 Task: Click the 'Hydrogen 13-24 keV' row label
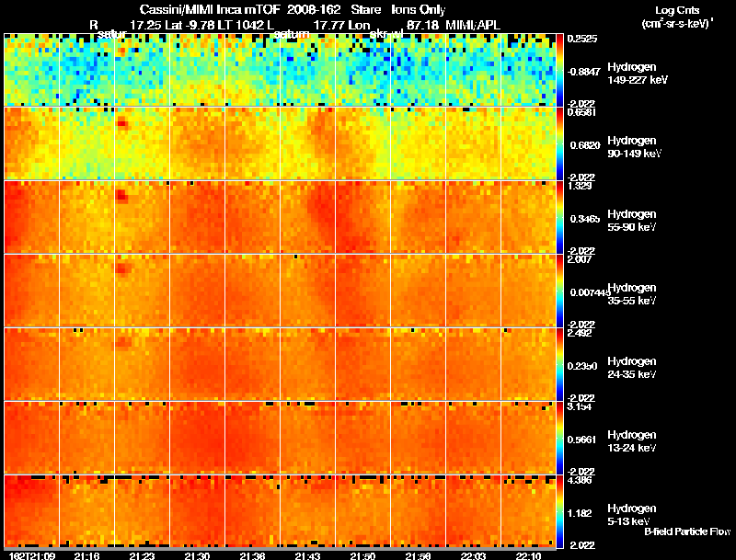(x=632, y=441)
